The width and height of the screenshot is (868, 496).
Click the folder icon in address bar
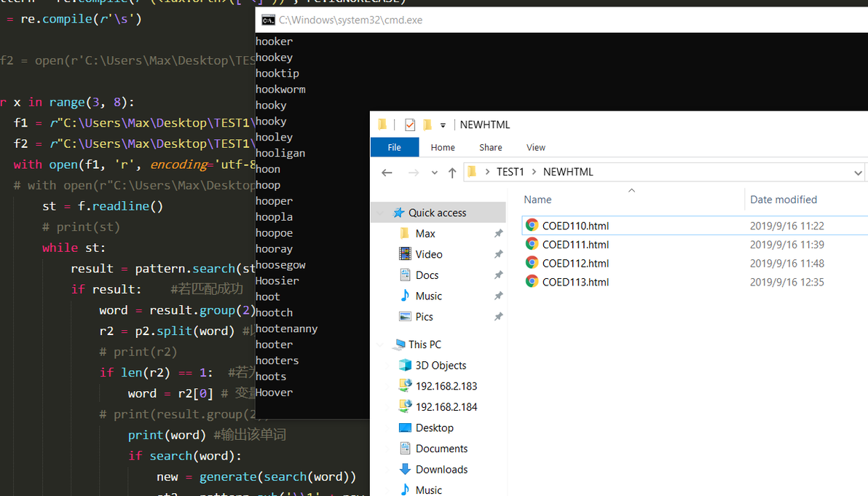click(472, 172)
